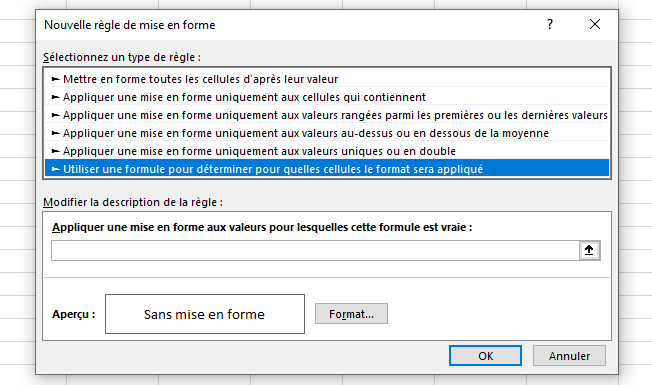Screen dimensions: 652x385
Task: Click the dialog title 'Nouvelle règle de mise en forme'
Action: (x=130, y=25)
